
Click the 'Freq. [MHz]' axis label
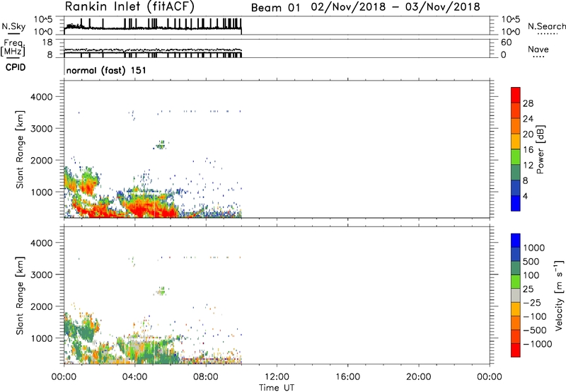point(13,47)
